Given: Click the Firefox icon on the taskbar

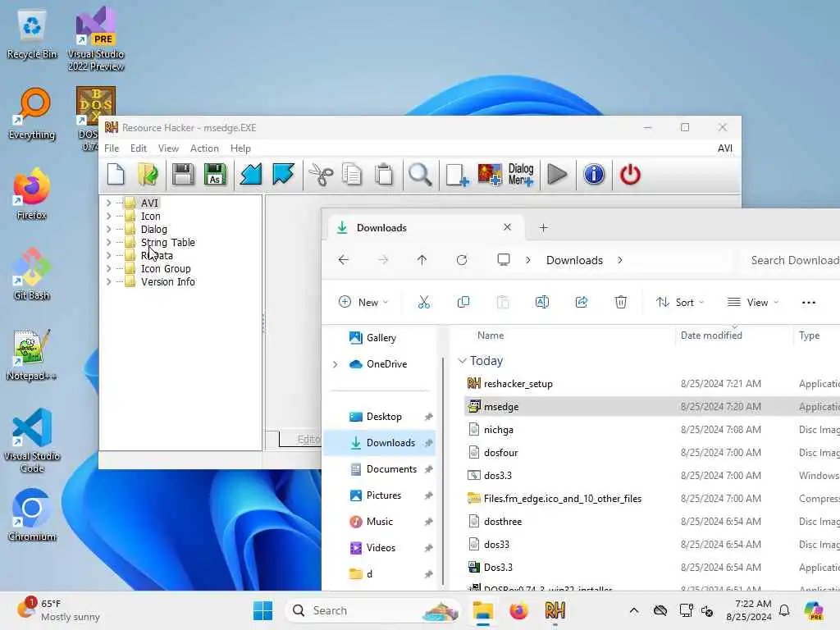Looking at the screenshot, I should point(518,610).
